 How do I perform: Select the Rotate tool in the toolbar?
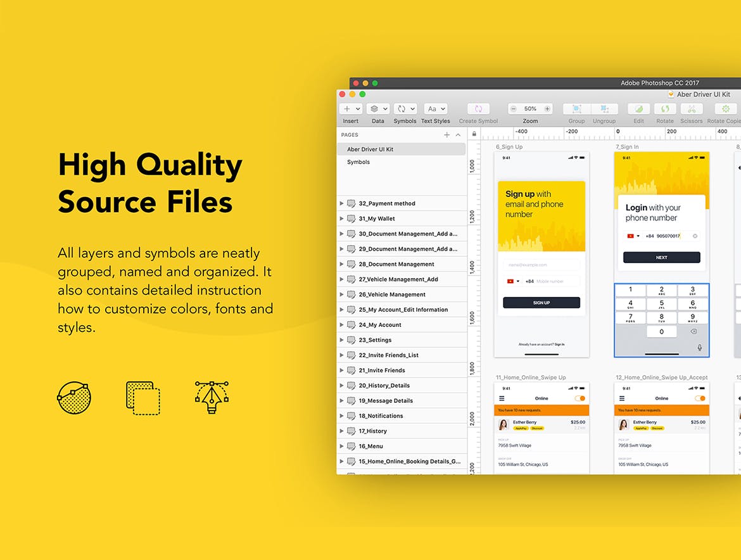coord(665,108)
